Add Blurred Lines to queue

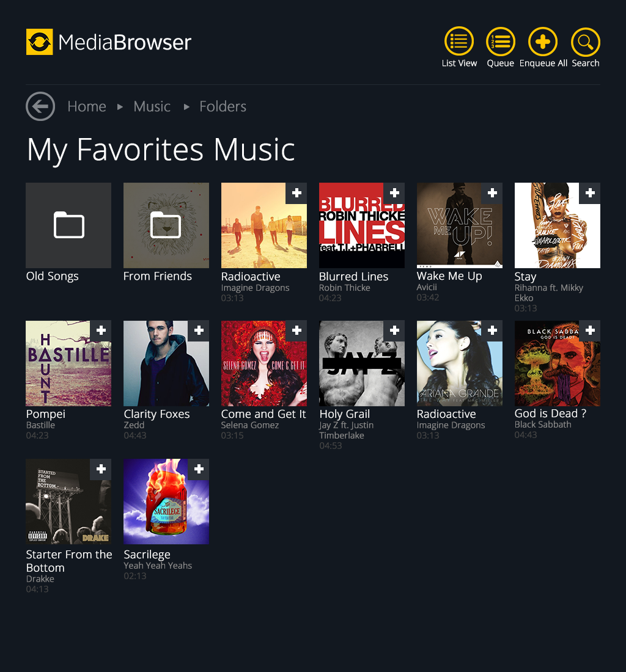point(394,193)
